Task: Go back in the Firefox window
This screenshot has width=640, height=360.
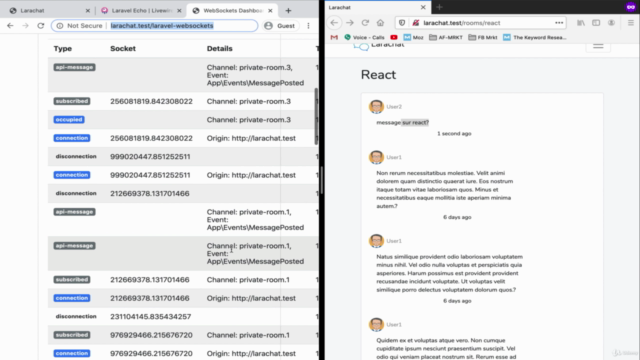Action: [334, 23]
